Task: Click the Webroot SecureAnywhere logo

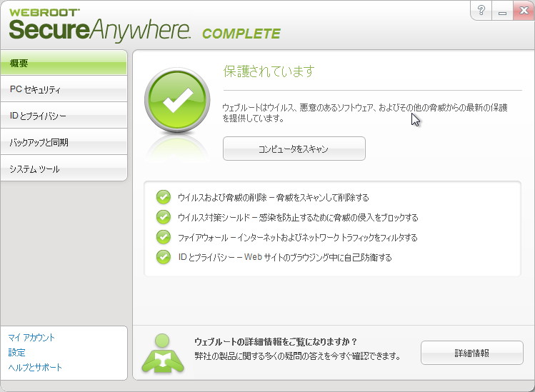Action: click(x=99, y=26)
